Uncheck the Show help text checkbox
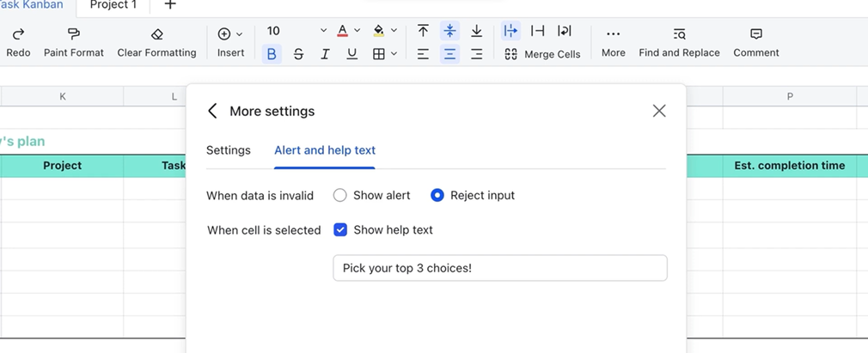The width and height of the screenshot is (868, 353). coord(340,229)
